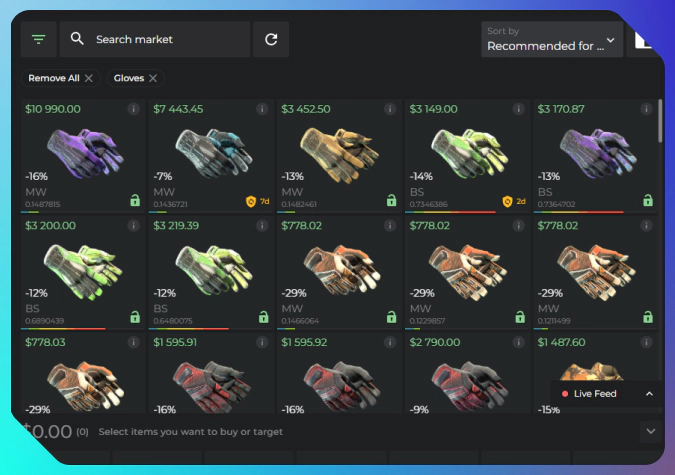
Task: Open the market filter panel icon
Action: [x=38, y=39]
